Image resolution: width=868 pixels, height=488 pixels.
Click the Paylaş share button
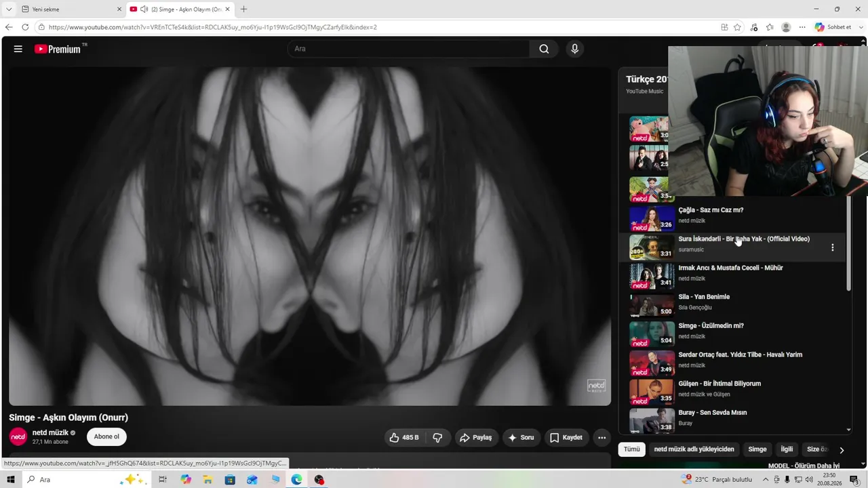(476, 438)
